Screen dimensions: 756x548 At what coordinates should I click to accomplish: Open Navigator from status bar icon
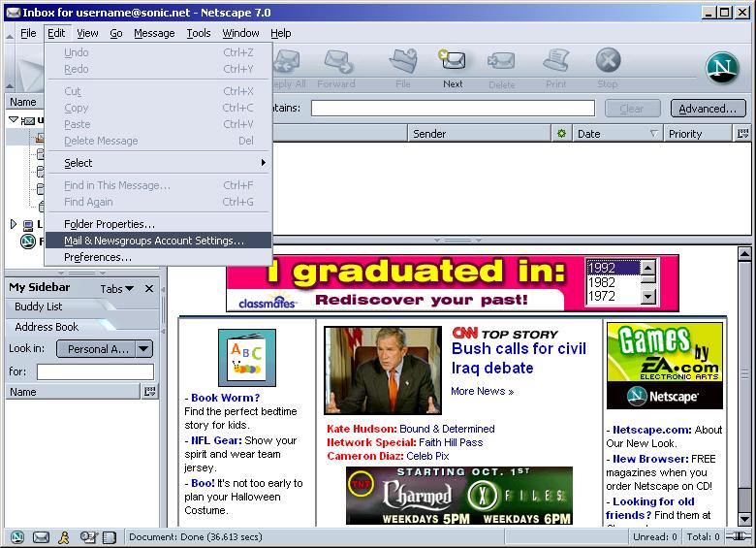tap(17, 537)
